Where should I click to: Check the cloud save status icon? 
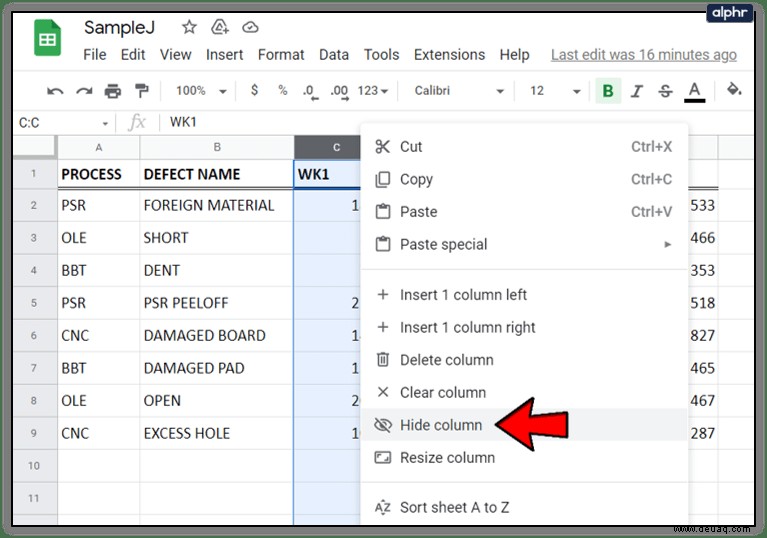pos(250,27)
